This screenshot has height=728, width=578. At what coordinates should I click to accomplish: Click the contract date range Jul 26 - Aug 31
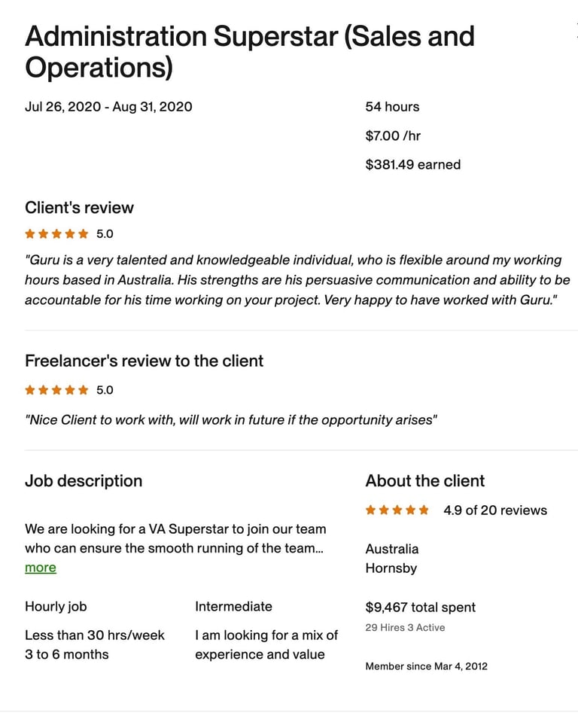(108, 107)
